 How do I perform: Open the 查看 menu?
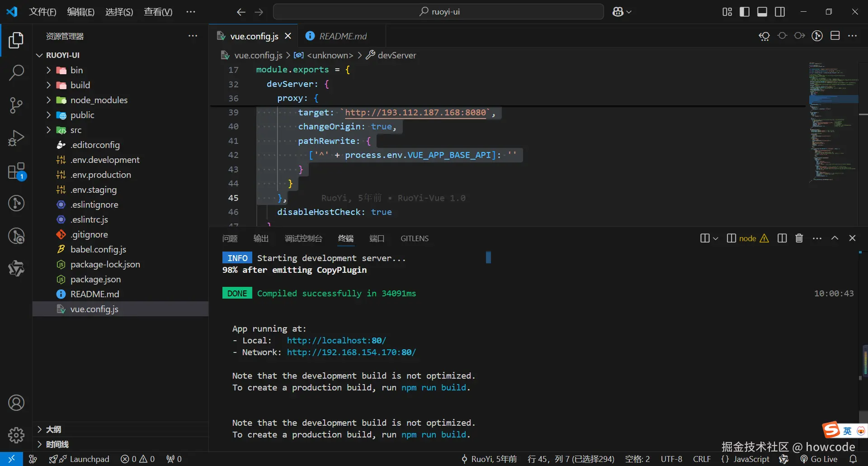158,12
